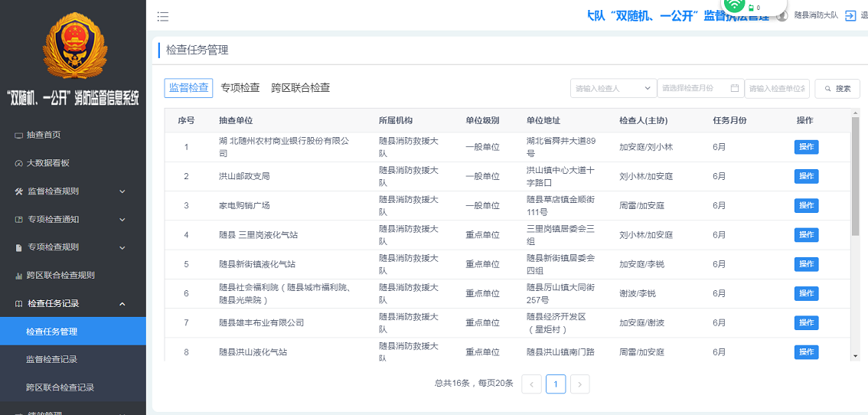Click 单位级别 column header
The image size is (868, 415).
point(483,121)
